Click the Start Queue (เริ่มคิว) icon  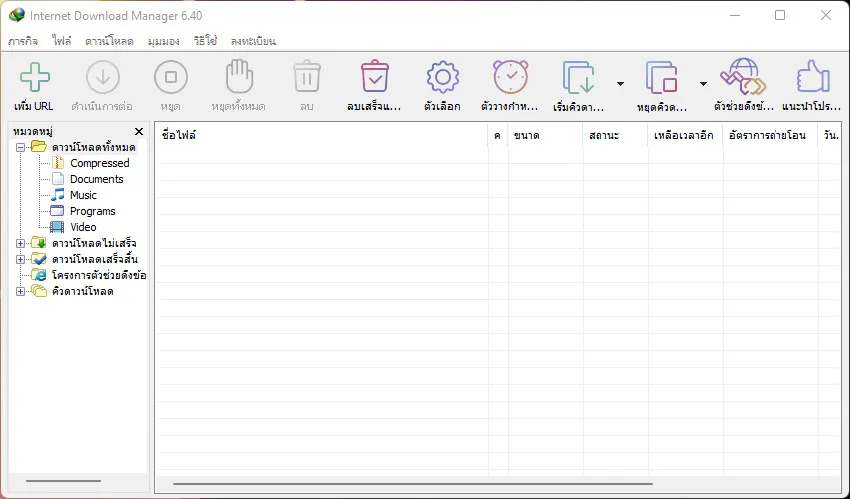pos(578,77)
